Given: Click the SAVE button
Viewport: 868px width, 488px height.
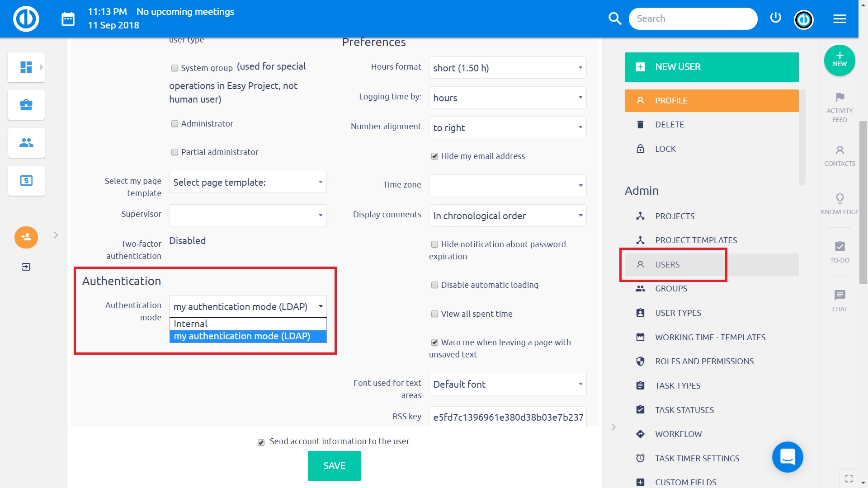Looking at the screenshot, I should [334, 465].
